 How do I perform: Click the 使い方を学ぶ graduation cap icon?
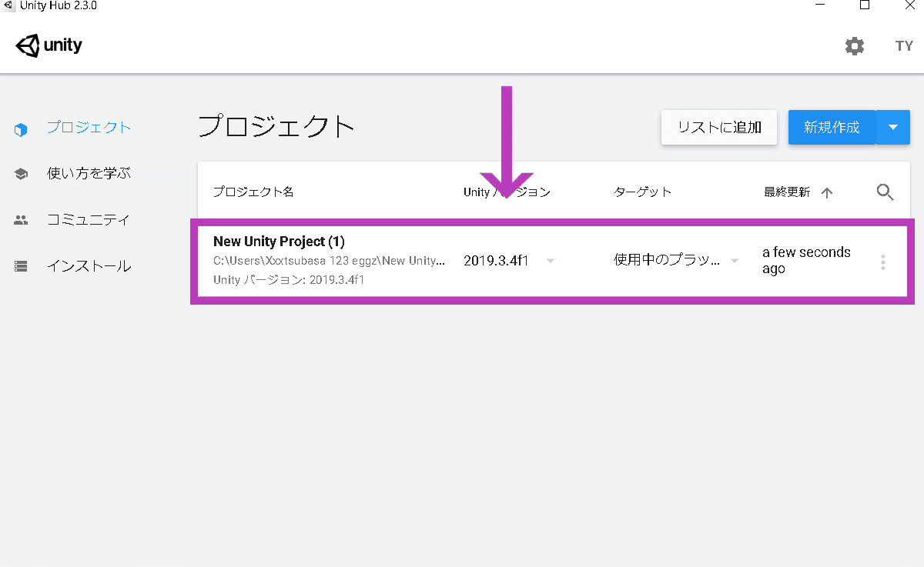(21, 175)
